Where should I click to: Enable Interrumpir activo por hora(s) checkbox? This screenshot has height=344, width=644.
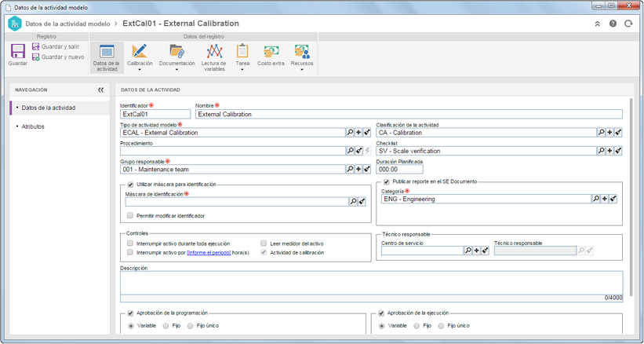130,252
